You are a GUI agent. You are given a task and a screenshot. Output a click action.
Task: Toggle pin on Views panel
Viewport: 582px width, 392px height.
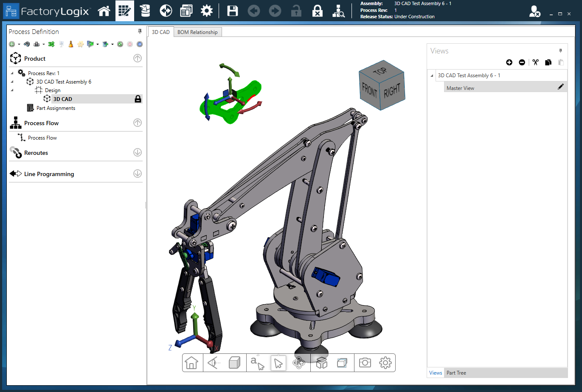coord(560,50)
